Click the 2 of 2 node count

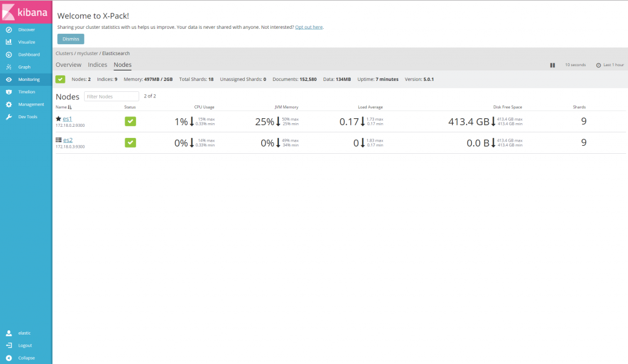[150, 96]
